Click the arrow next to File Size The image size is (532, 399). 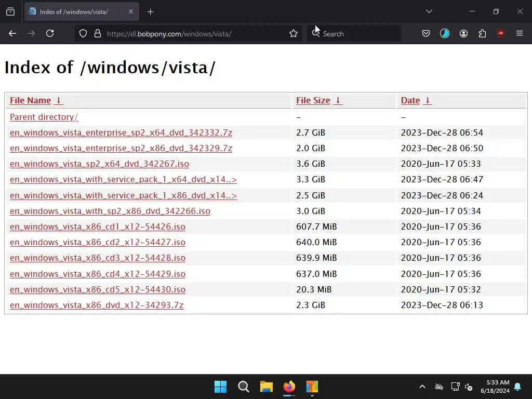(x=338, y=100)
